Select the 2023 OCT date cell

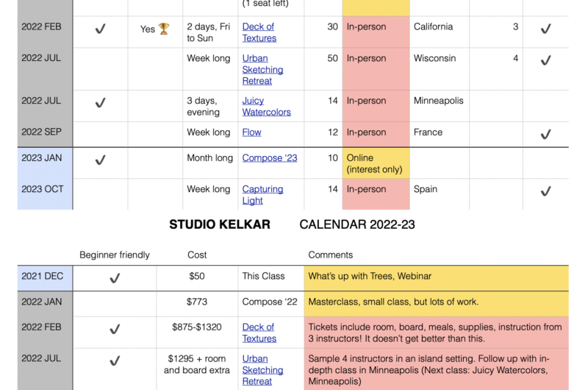coord(45,194)
